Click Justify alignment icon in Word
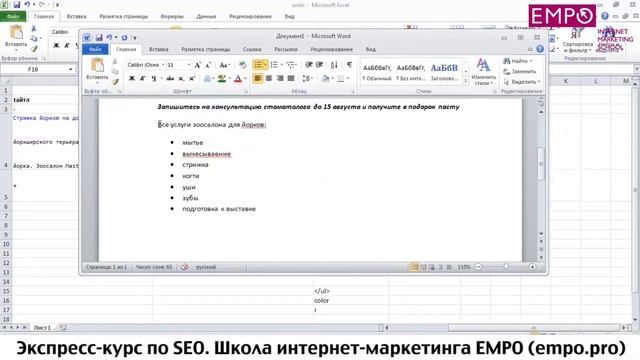 click(x=291, y=78)
